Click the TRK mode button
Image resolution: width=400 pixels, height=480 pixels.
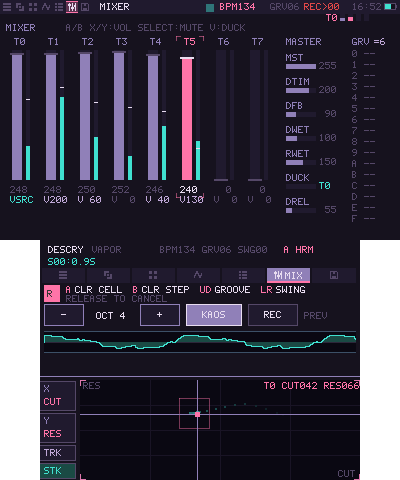pyautogui.click(x=58, y=453)
